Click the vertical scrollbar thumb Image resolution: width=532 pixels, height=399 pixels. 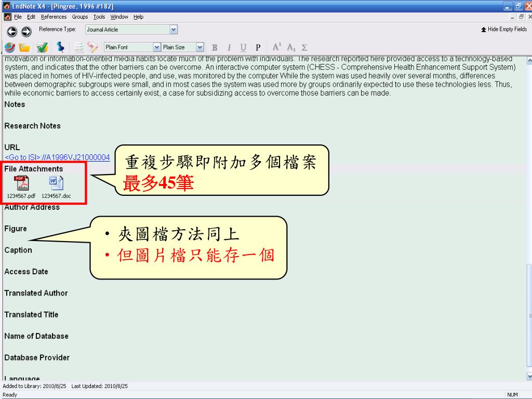click(529, 315)
